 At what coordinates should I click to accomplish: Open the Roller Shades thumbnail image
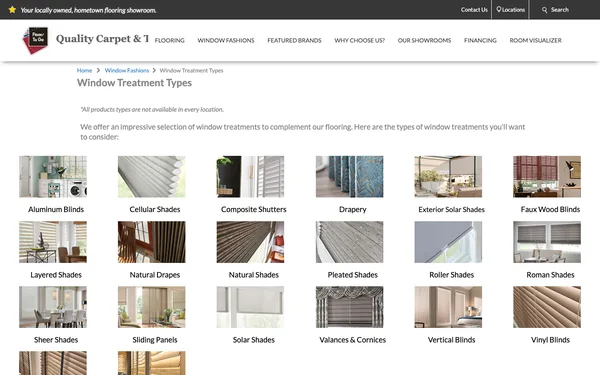pyautogui.click(x=448, y=242)
